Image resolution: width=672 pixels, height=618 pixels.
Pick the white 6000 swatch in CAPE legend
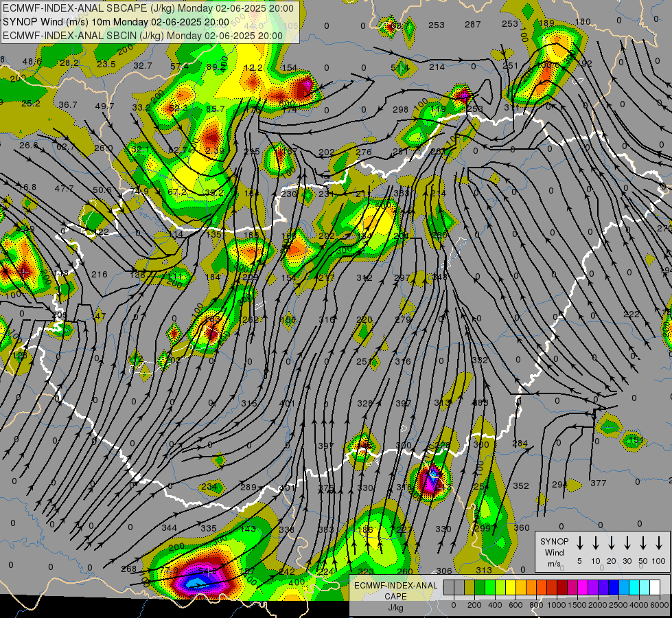point(655,588)
